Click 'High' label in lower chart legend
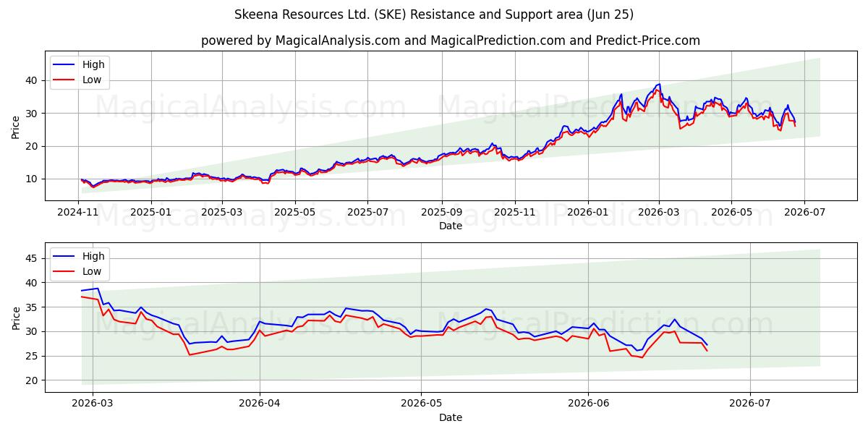Screen dimensions: 868x434 pos(93,256)
